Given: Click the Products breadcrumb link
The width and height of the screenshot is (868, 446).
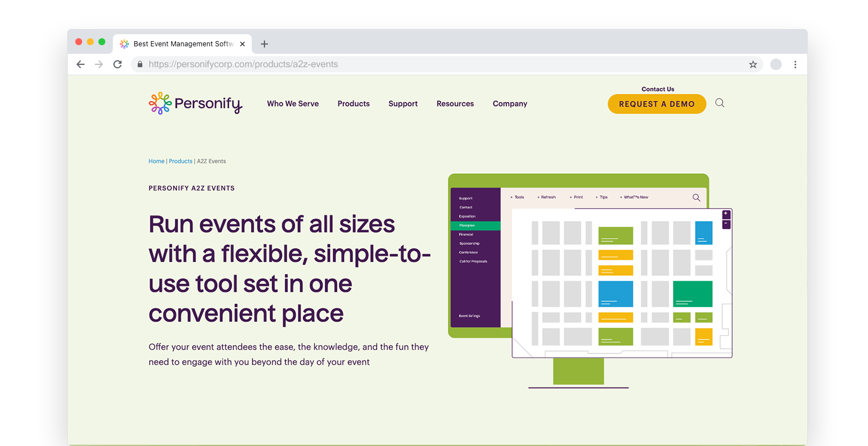Looking at the screenshot, I should (181, 161).
